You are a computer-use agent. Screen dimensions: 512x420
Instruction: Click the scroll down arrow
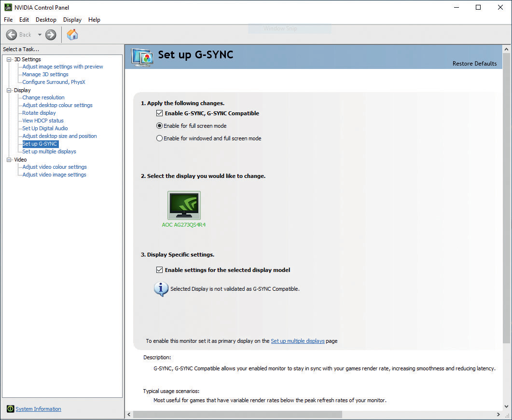506,406
